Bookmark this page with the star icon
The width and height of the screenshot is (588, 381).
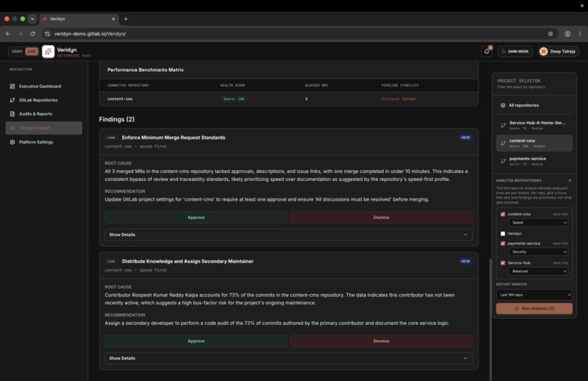pyautogui.click(x=550, y=34)
